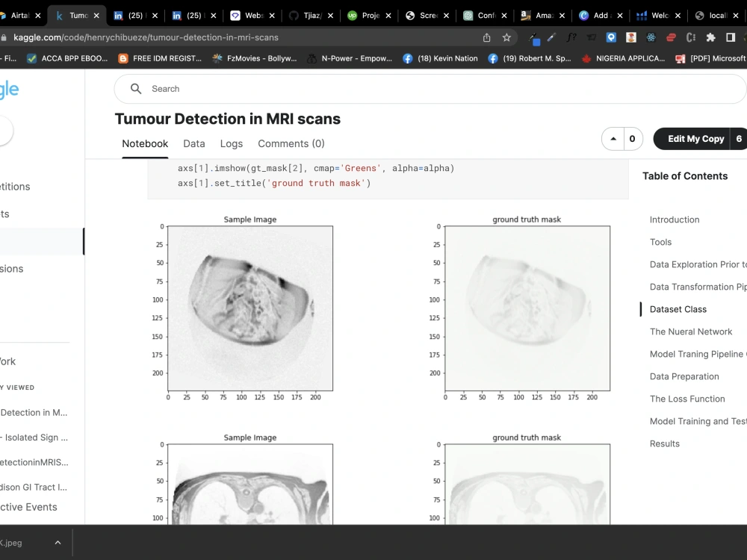
Task: Click the fork count 6 button
Action: 739,139
